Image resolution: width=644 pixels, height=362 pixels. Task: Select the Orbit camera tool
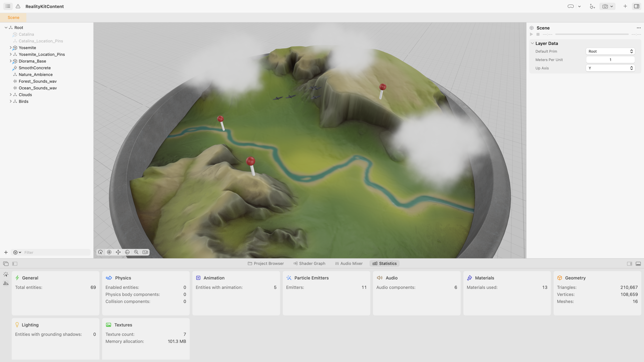click(x=109, y=252)
